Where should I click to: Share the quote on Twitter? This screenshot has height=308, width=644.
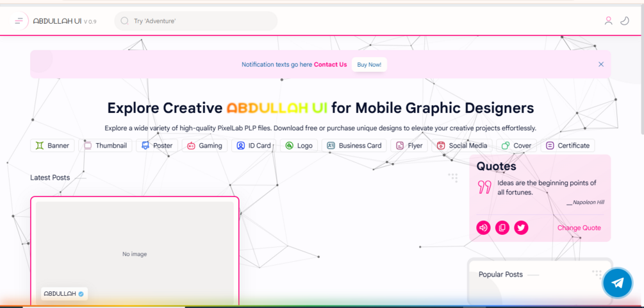click(x=521, y=228)
